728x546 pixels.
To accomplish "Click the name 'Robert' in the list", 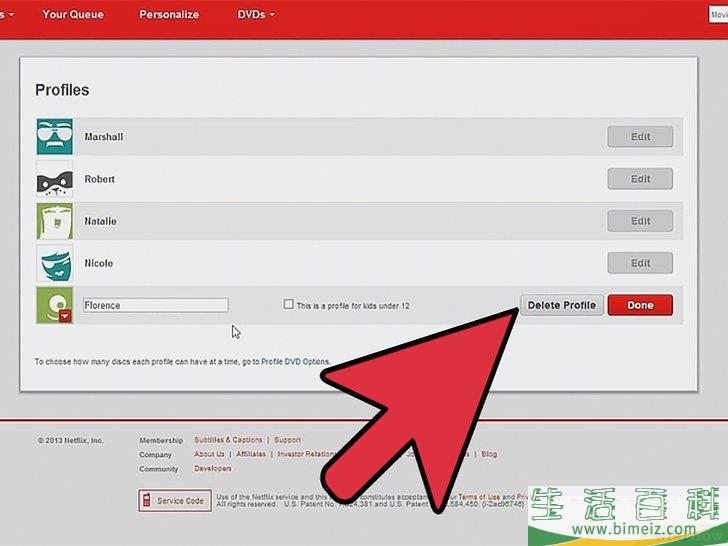I will [x=99, y=179].
